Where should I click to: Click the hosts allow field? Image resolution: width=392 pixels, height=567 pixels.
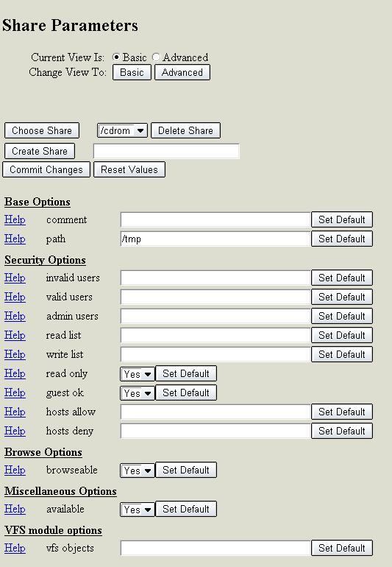point(215,412)
